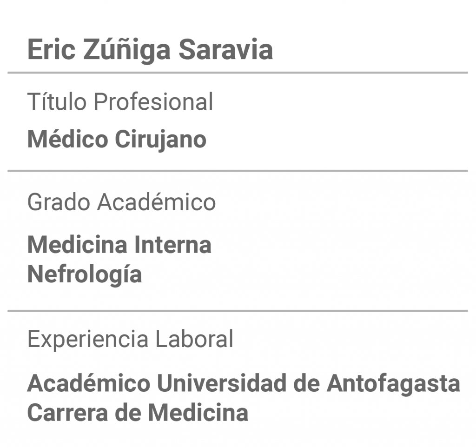
Task: Click the word Saravia in the title
Action: (225, 49)
